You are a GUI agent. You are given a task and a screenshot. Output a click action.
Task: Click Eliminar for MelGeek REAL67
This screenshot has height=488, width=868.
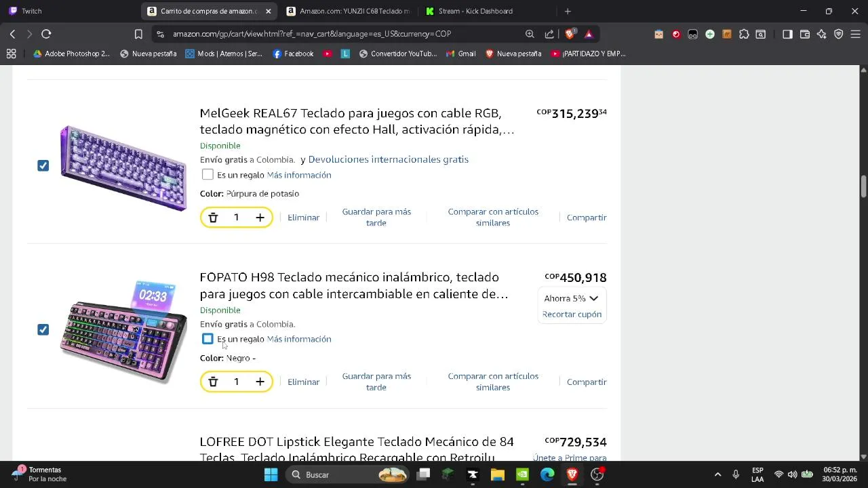tap(303, 218)
